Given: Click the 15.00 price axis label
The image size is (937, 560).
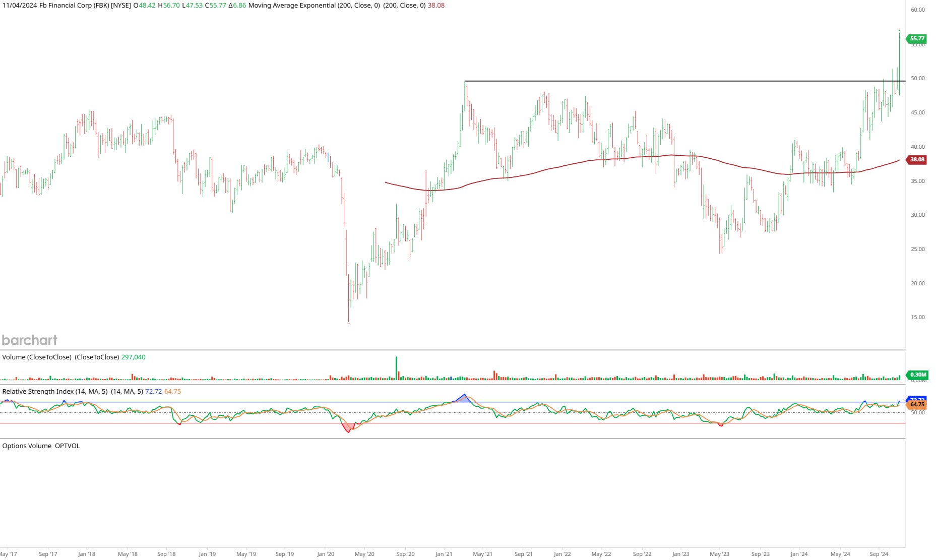Looking at the screenshot, I should [918, 317].
